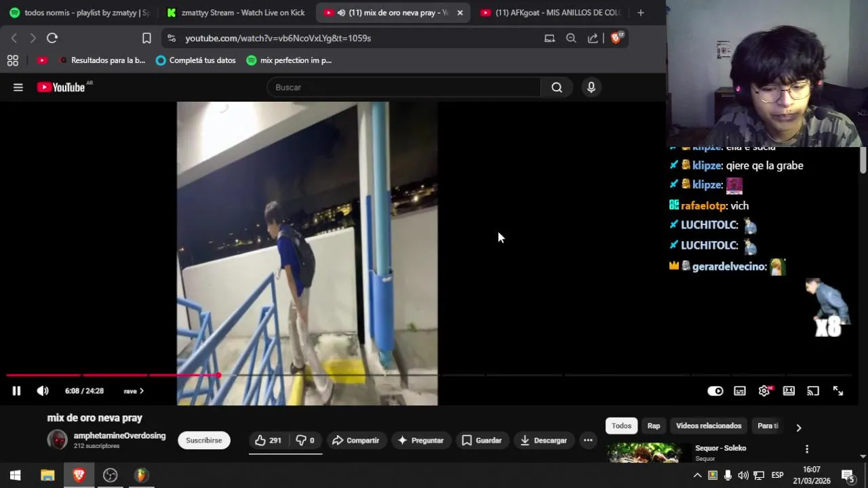Open the taskbar volume control
Viewport: 868px width, 488px height.
tap(743, 475)
